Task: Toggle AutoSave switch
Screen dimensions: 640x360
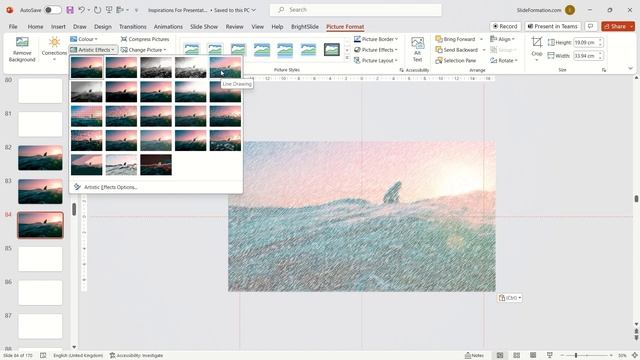Action: 53,10
